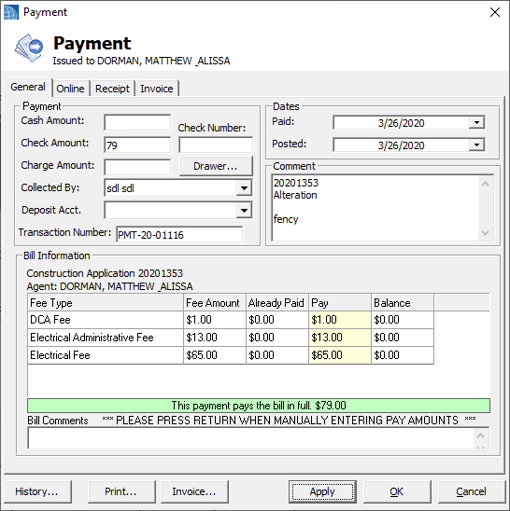Click the large payment money icon

click(29, 48)
